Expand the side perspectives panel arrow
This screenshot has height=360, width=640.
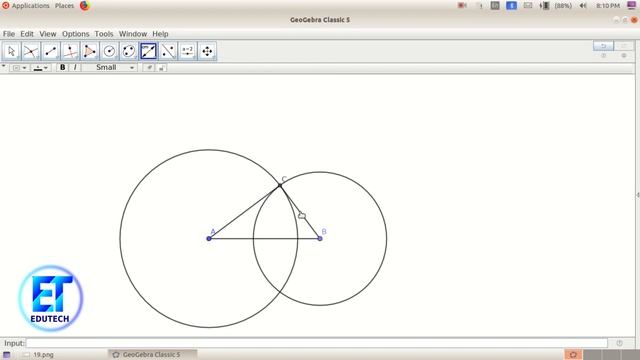point(638,195)
